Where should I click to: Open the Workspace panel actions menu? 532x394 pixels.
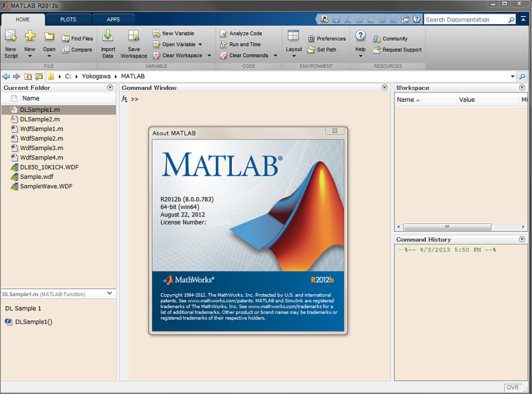click(x=522, y=88)
